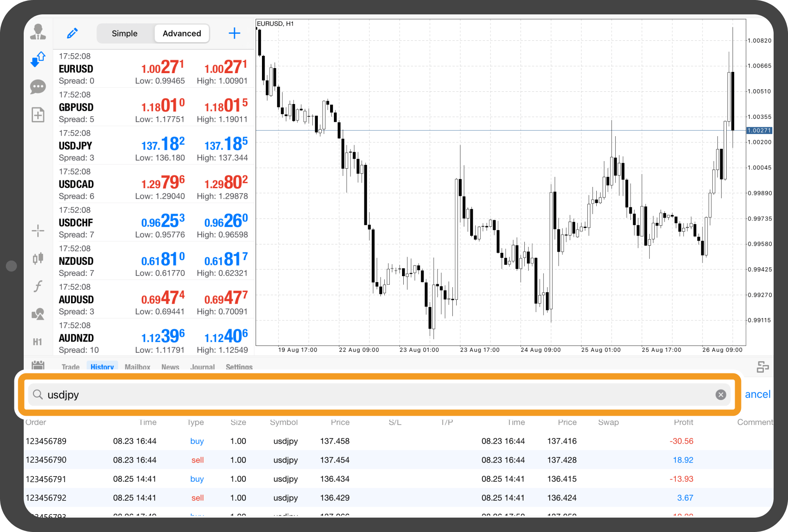This screenshot has width=788, height=532.
Task: Open the chat messages icon
Action: pyautogui.click(x=38, y=87)
